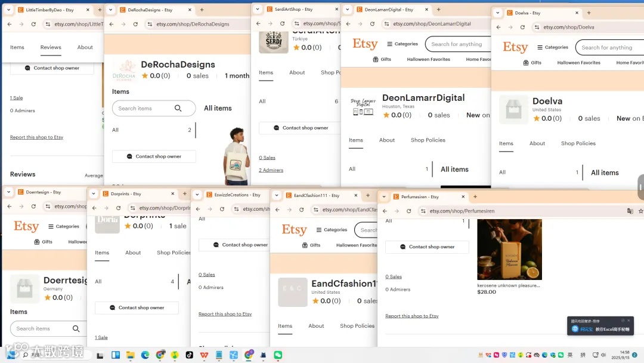Image resolution: width=644 pixels, height=363 pixels.
Task: Click Halloween Favorites in Doelva window
Action: click(x=578, y=63)
